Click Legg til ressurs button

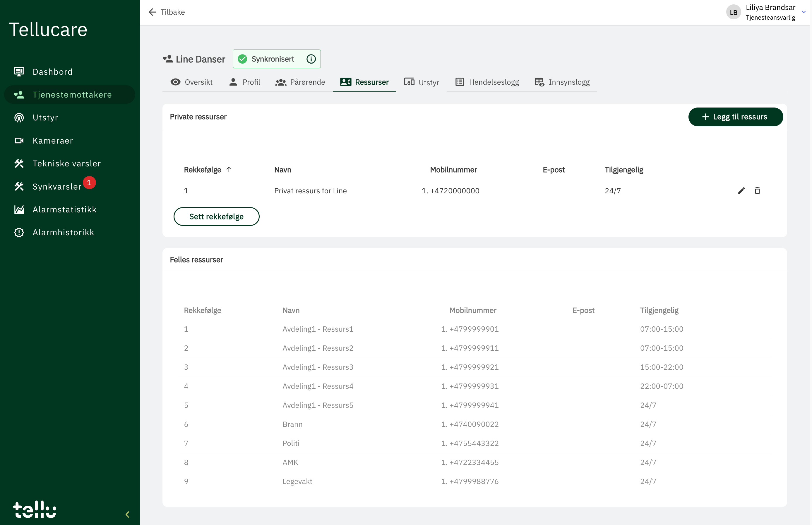click(735, 117)
